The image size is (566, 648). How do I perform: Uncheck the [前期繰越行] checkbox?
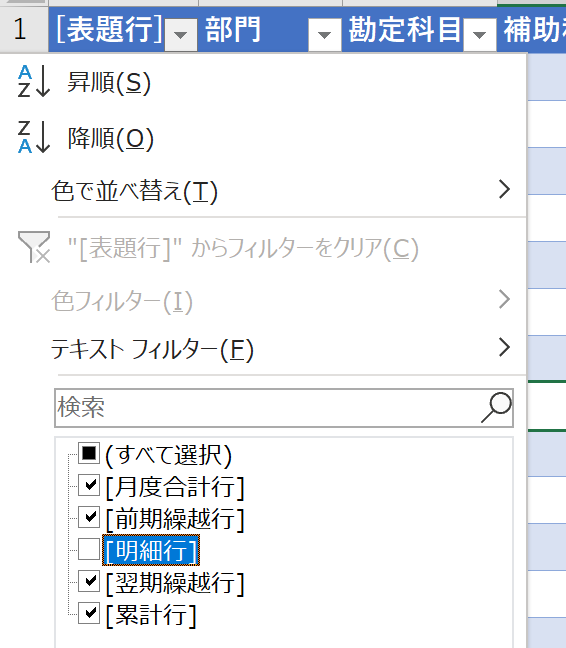coord(89,517)
